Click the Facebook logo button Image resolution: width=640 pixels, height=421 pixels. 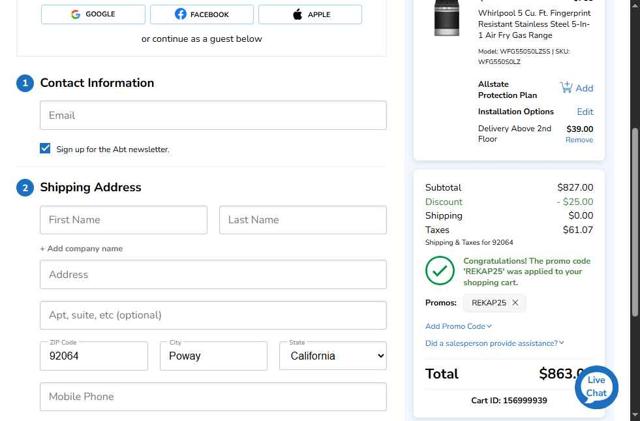[x=181, y=14]
